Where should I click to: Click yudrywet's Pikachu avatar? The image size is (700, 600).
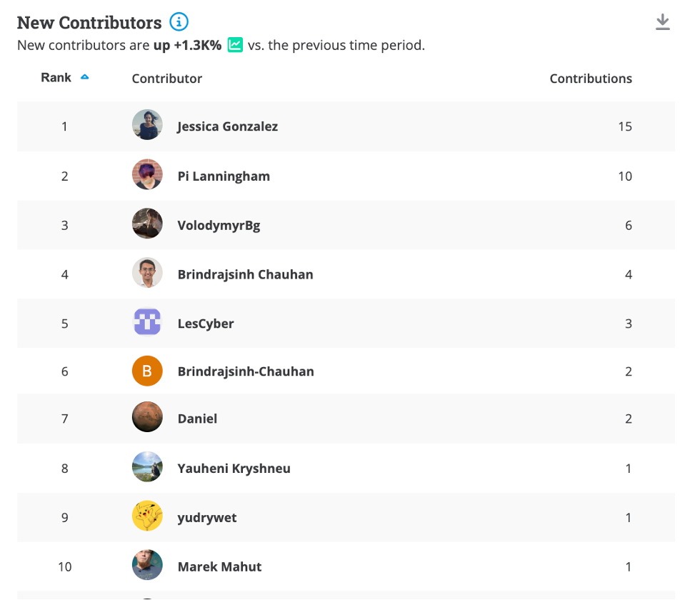click(x=147, y=516)
